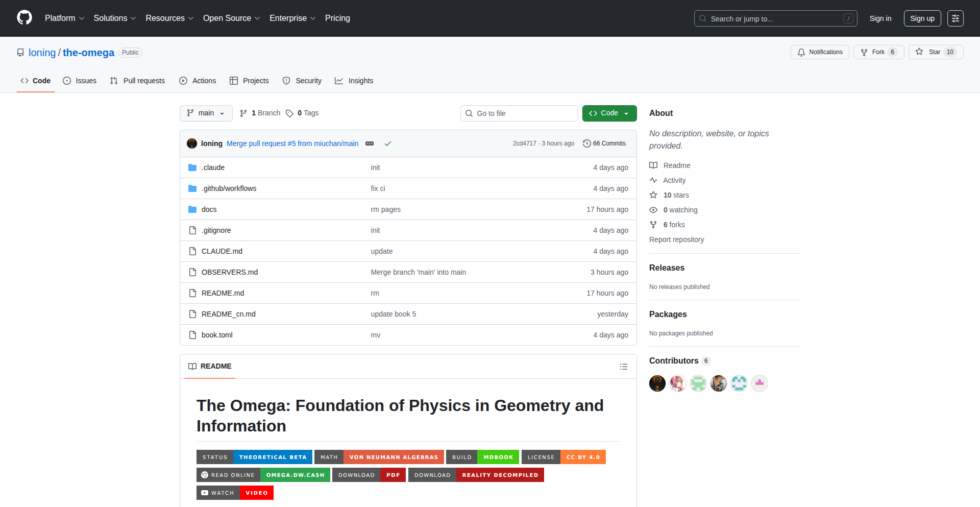Click the Reality Decompiled download badge
Screen dimensions: 980x507
(476, 475)
